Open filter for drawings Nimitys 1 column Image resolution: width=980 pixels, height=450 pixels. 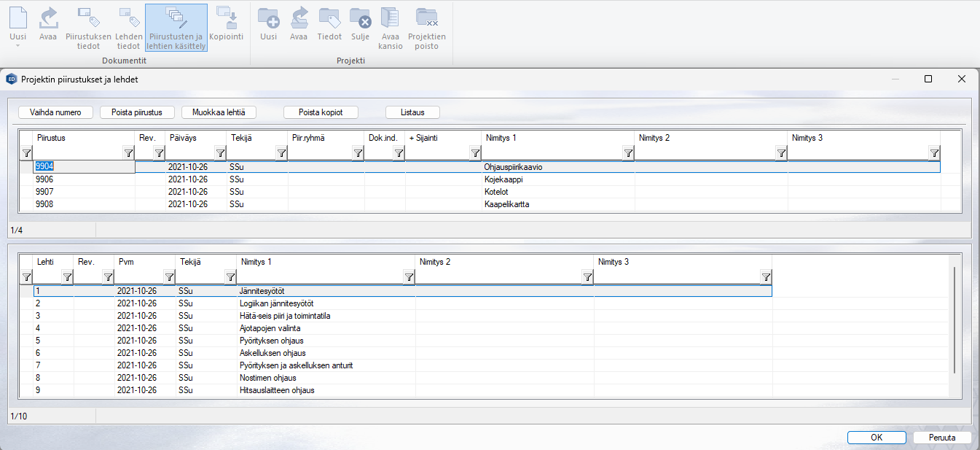(x=628, y=153)
